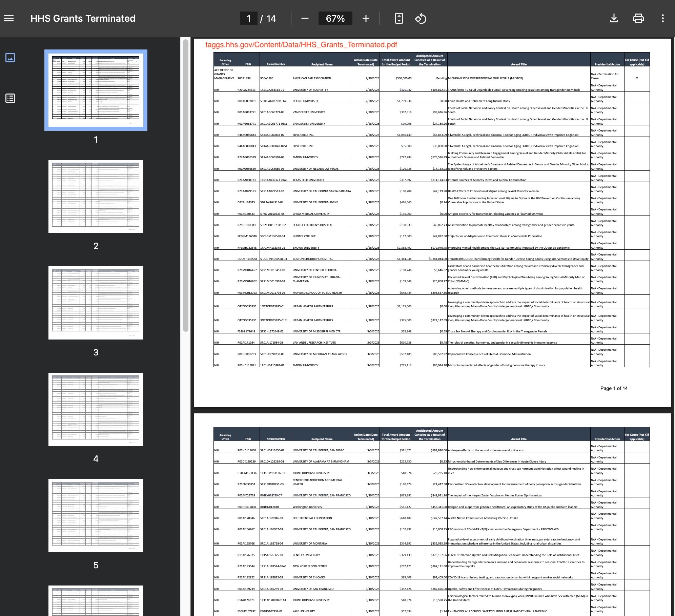Jump to page 5 thumbnail
The image size is (675, 616).
click(x=96, y=516)
